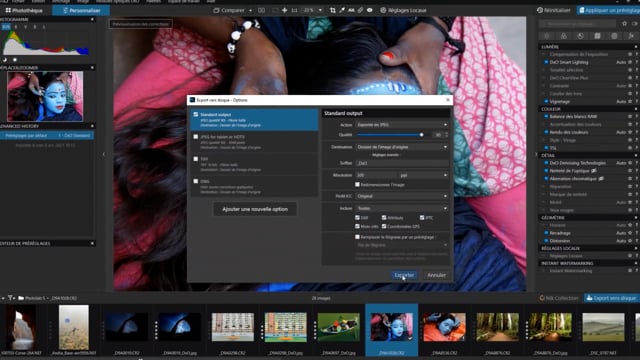The height and width of the screenshot is (360, 640).
Task: Select the DxO Standard history entry
Action: (47, 135)
